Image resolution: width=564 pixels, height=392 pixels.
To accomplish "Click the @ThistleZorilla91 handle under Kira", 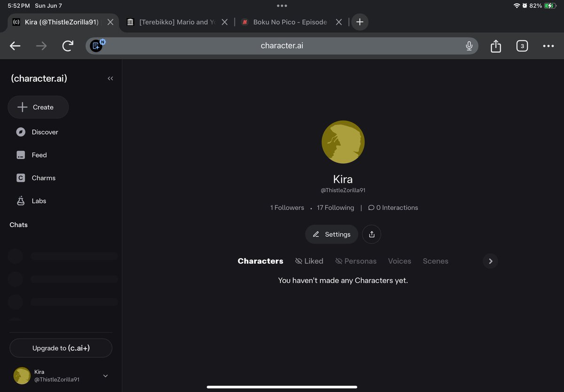I will pos(343,190).
